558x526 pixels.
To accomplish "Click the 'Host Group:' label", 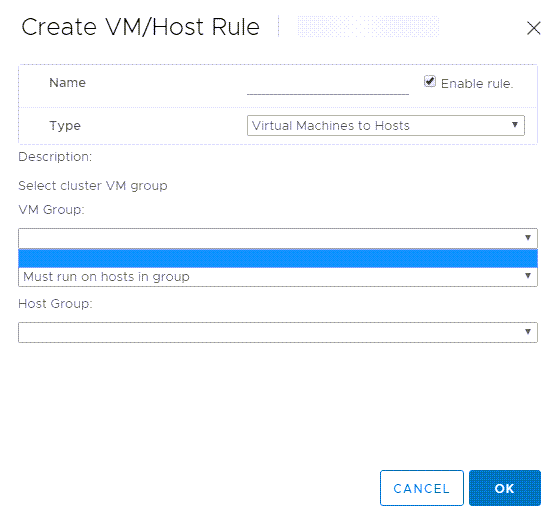I will click(55, 304).
